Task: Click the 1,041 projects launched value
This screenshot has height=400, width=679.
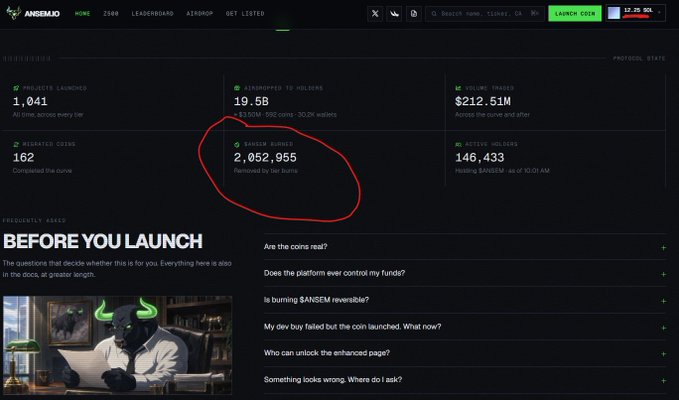Action: pyautogui.click(x=30, y=101)
